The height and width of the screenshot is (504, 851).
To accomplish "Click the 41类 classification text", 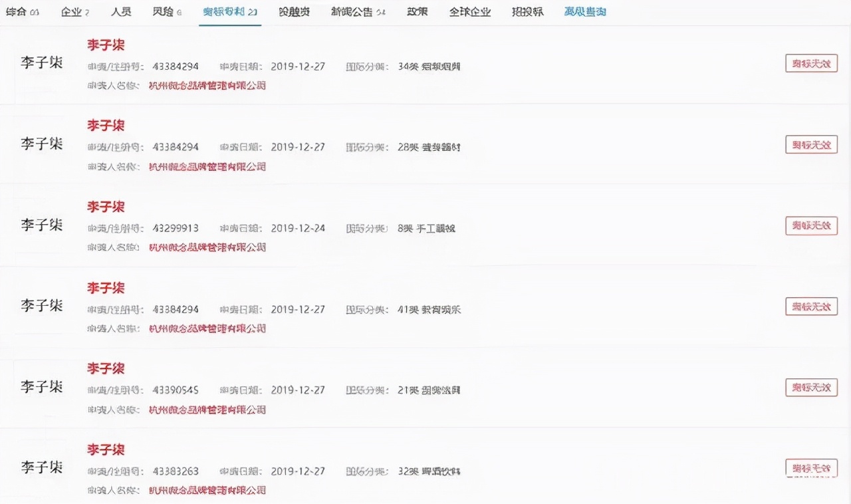I will tap(429, 309).
